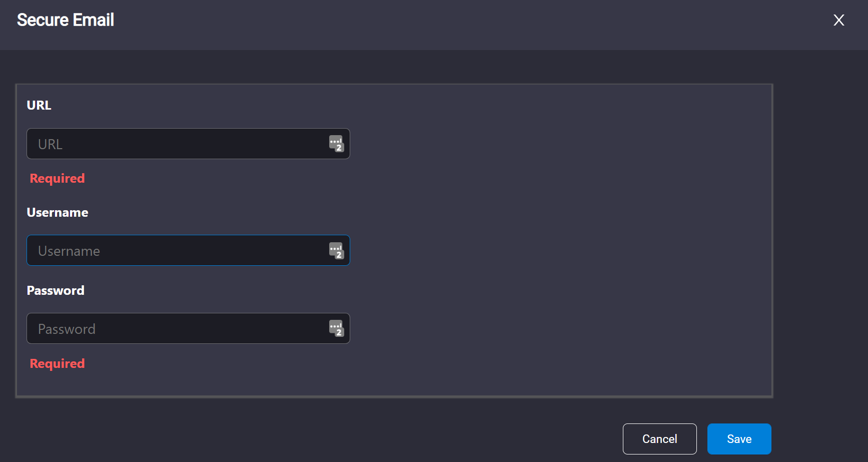Focus the URL input field
The width and height of the screenshot is (868, 462).
(x=188, y=144)
